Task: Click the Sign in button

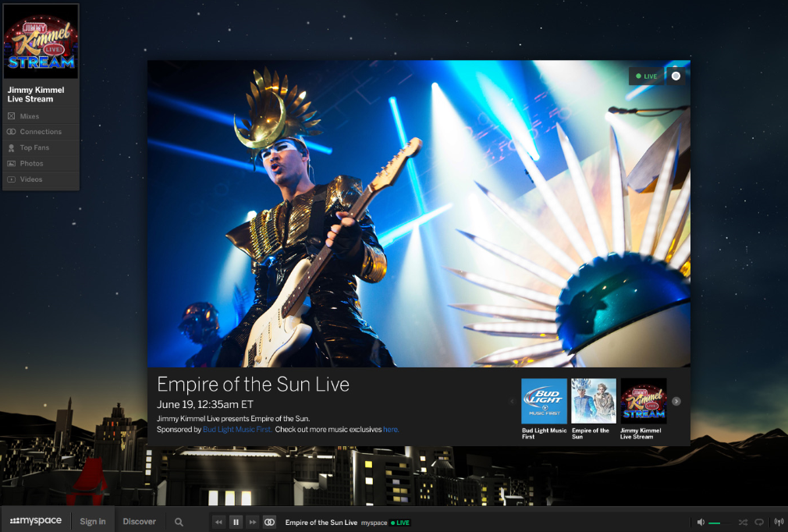Action: coord(93,521)
